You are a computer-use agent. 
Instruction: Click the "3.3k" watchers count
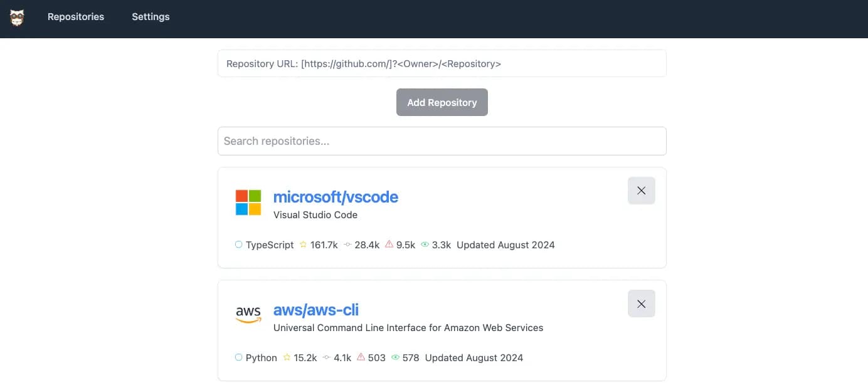point(442,245)
